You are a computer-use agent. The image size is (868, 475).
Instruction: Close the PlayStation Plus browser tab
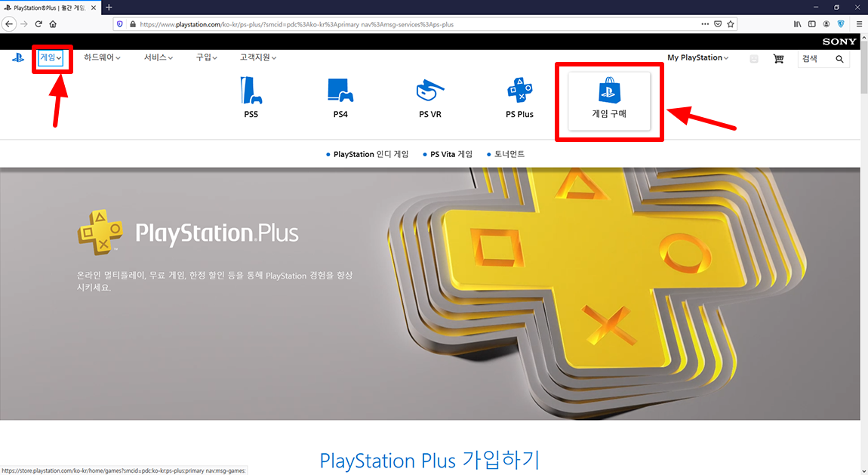[94, 8]
